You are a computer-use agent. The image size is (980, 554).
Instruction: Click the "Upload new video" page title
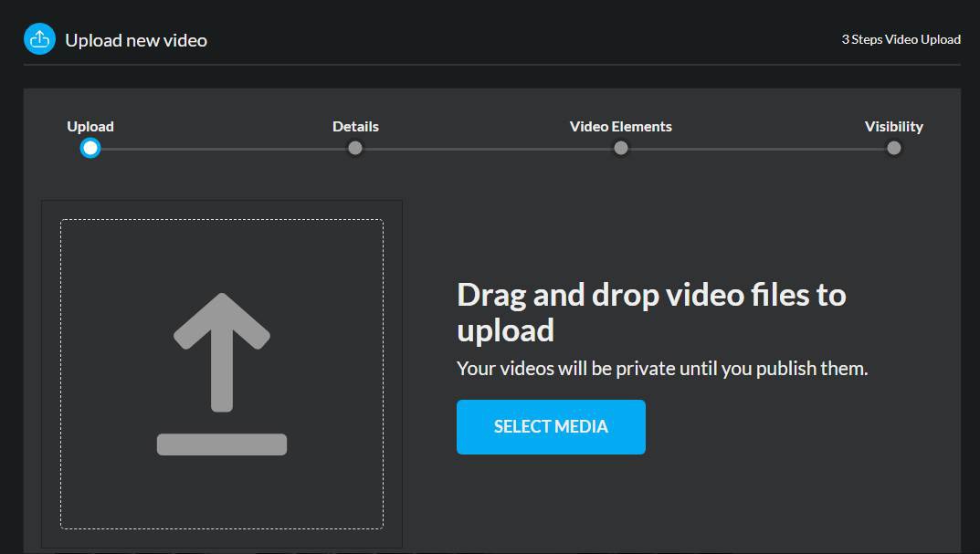(x=136, y=40)
